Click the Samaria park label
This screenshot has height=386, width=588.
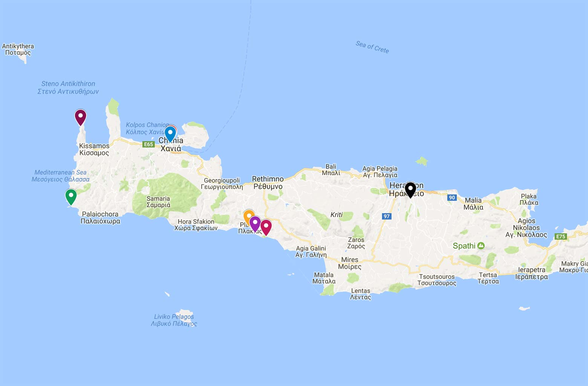coord(158,202)
